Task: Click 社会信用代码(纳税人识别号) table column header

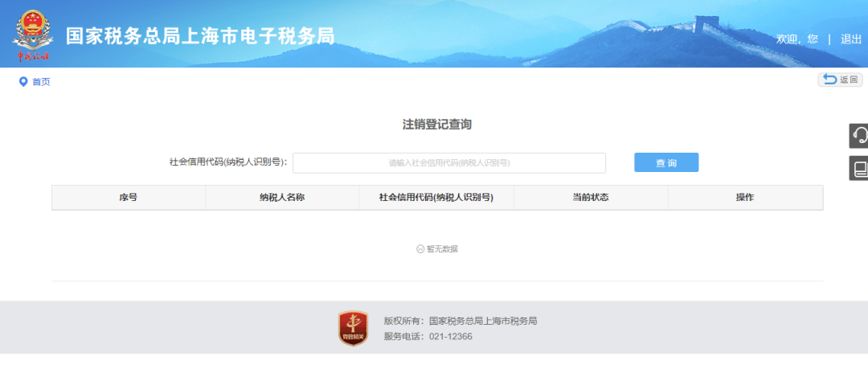Action: point(436,198)
